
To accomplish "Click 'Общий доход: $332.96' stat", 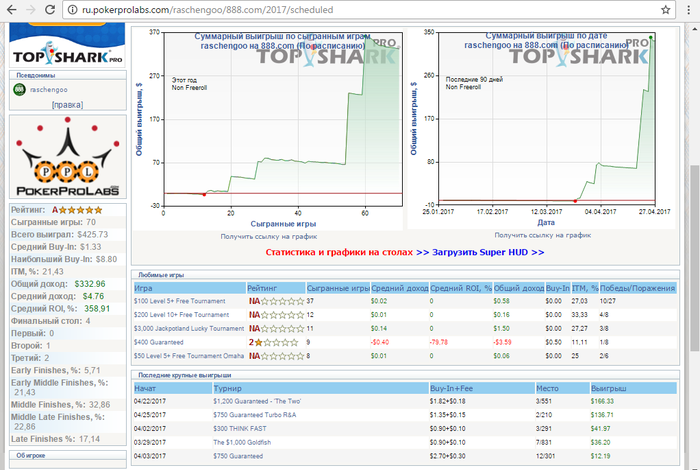I will point(58,284).
